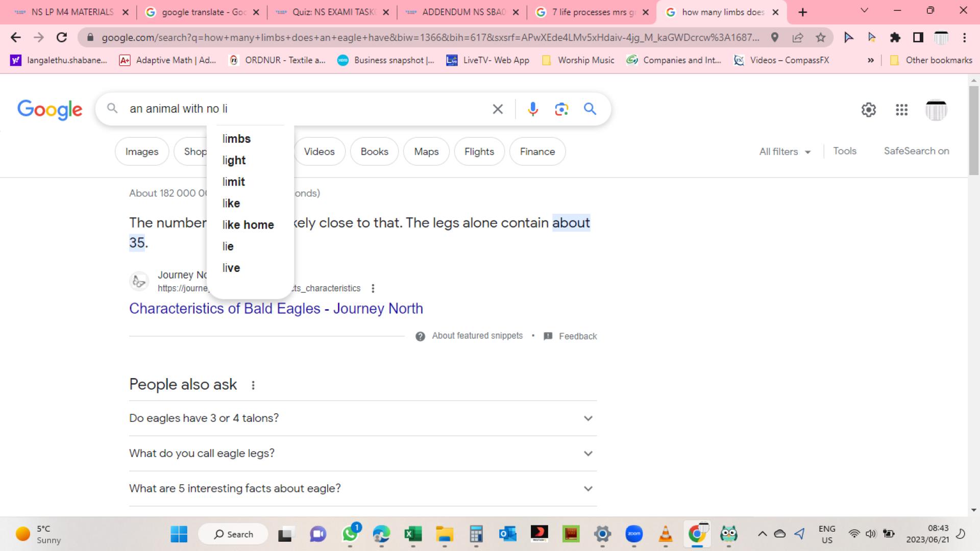980x551 pixels.
Task: Open Tools under search bar
Action: (x=845, y=151)
